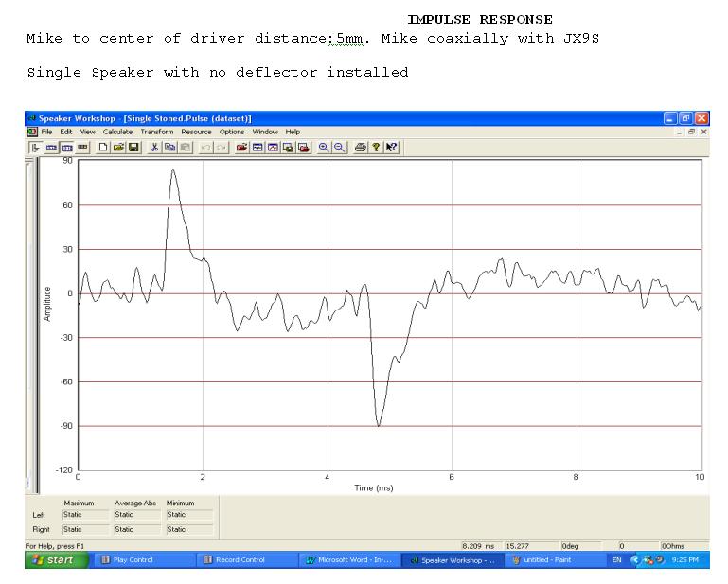Open the File menu
728x584 pixels.
(x=47, y=132)
